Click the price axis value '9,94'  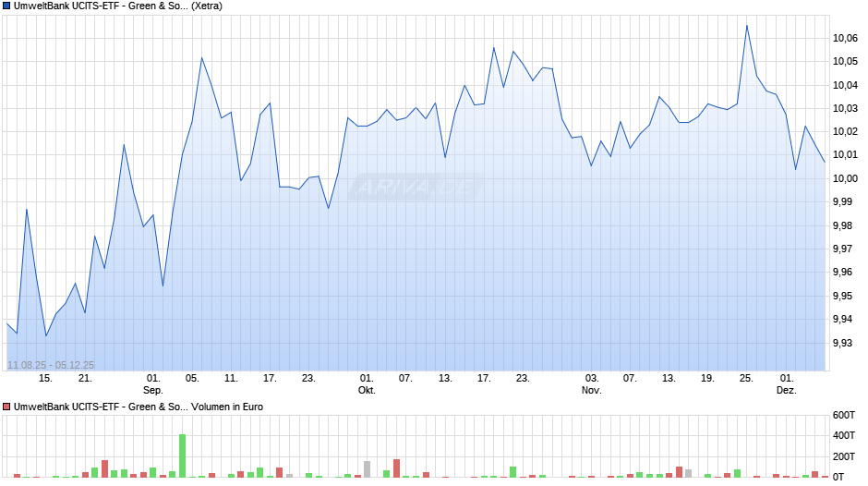(842, 319)
